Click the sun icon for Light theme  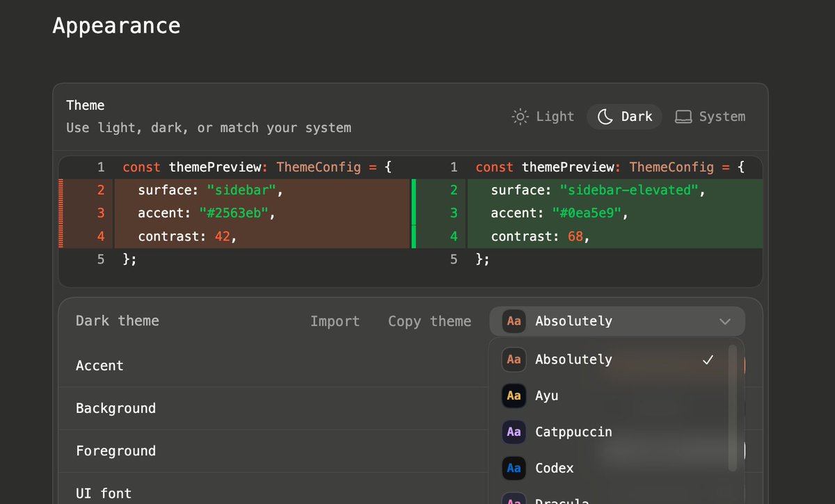tap(520, 117)
